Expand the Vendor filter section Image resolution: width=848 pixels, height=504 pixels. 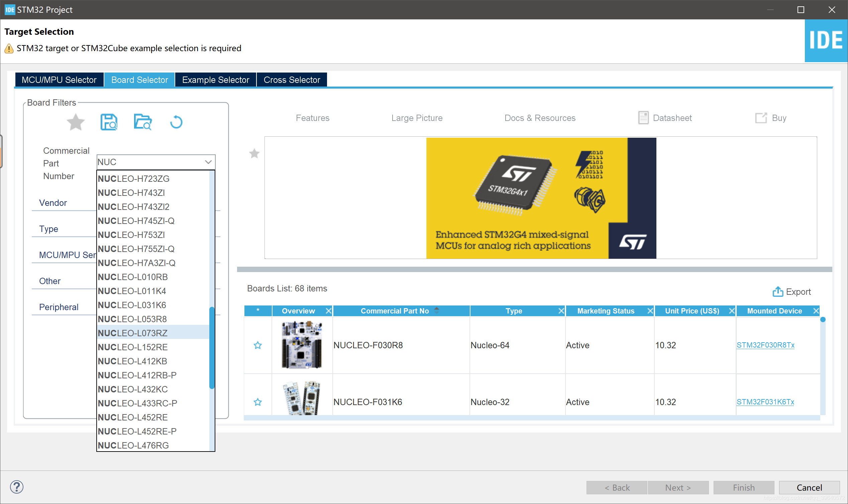(x=53, y=203)
